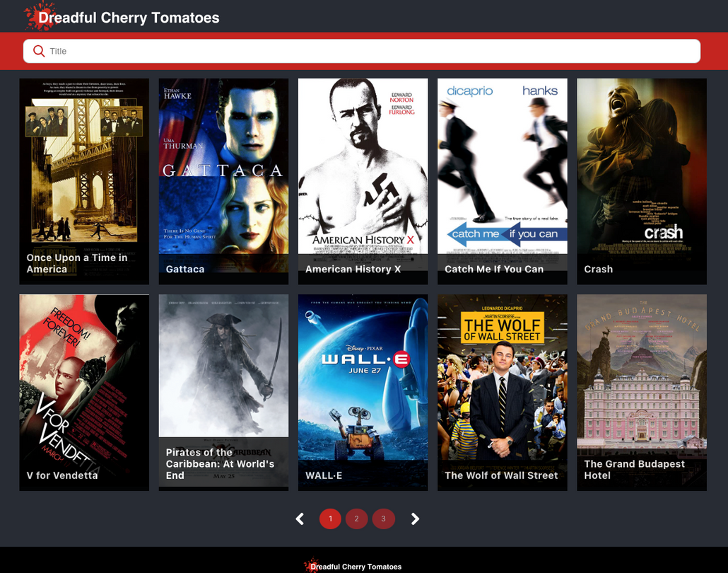
Task: Open the Gattaca movie poster
Action: coord(223,181)
